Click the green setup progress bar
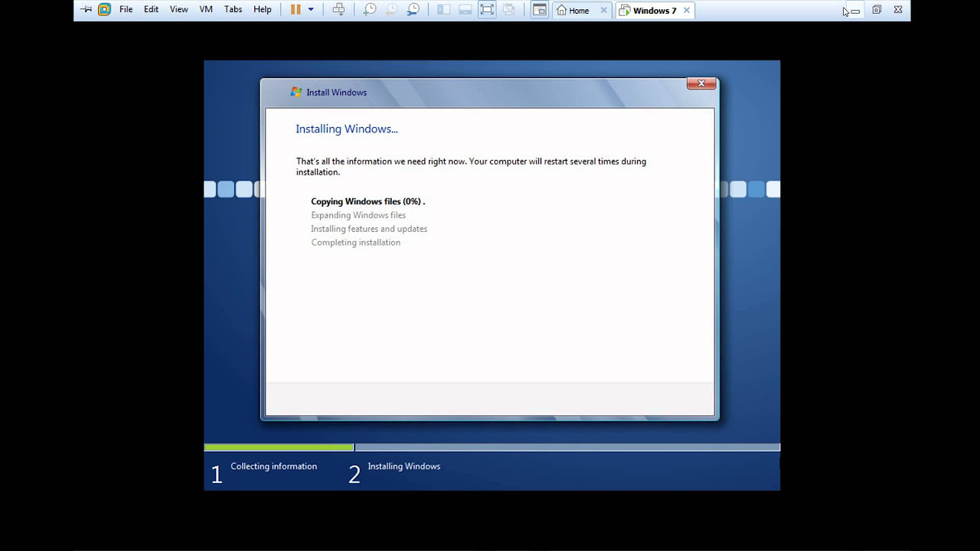Viewport: 980px width, 551px height. [x=279, y=447]
